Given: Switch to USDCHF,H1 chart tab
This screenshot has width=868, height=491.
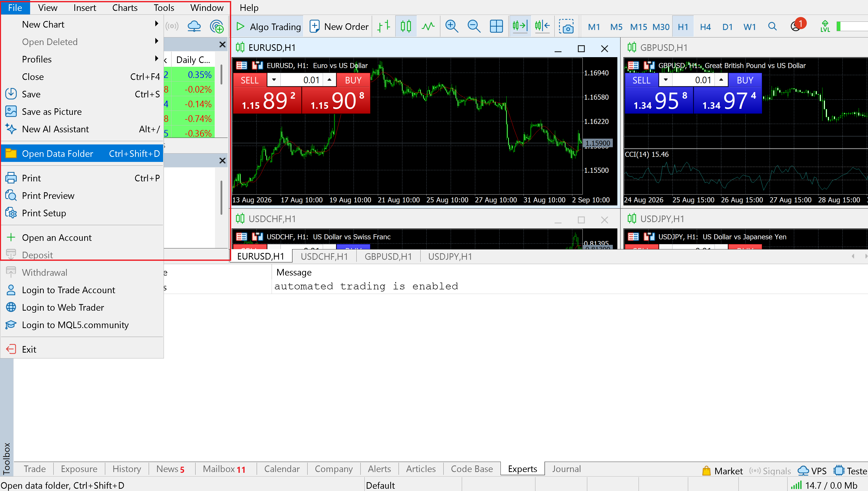Looking at the screenshot, I should point(324,257).
